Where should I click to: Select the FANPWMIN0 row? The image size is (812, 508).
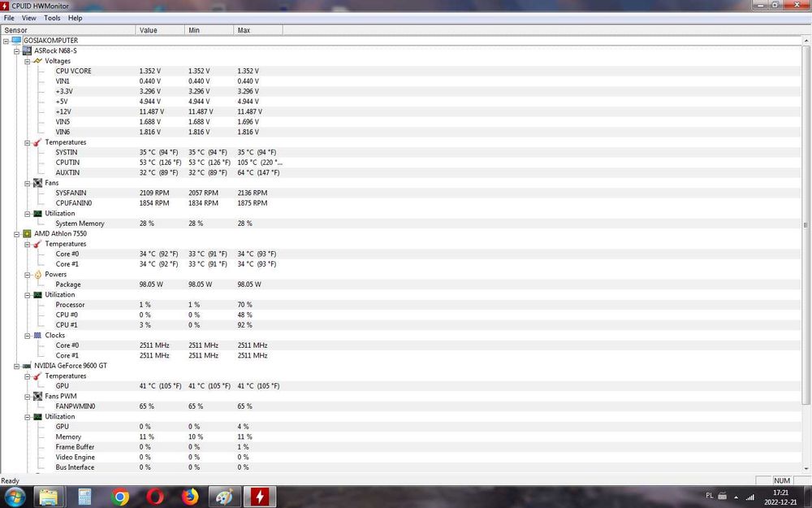pyautogui.click(x=401, y=406)
